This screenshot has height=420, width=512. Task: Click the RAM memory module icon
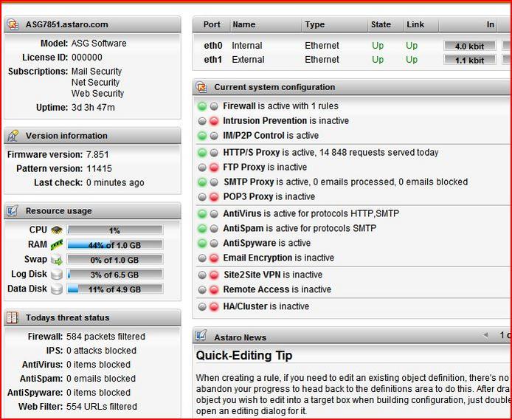pyautogui.click(x=57, y=244)
